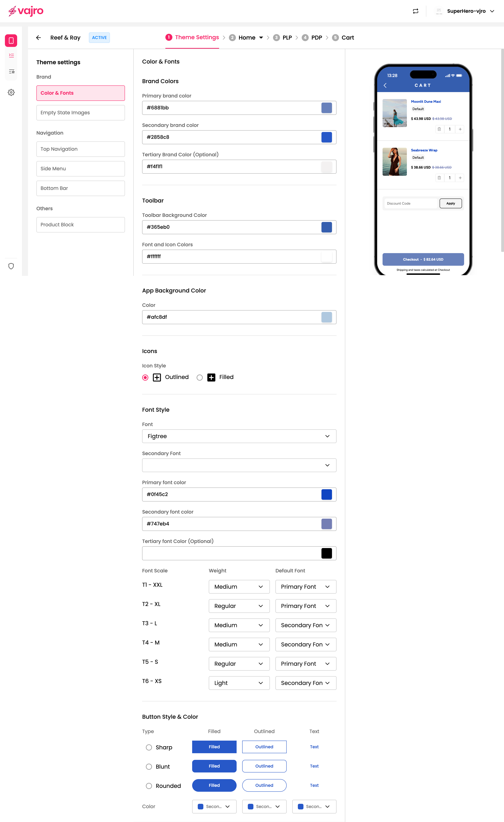Screen dimensions: 504x822
Task: Go to the PLP step tab
Action: click(x=287, y=38)
